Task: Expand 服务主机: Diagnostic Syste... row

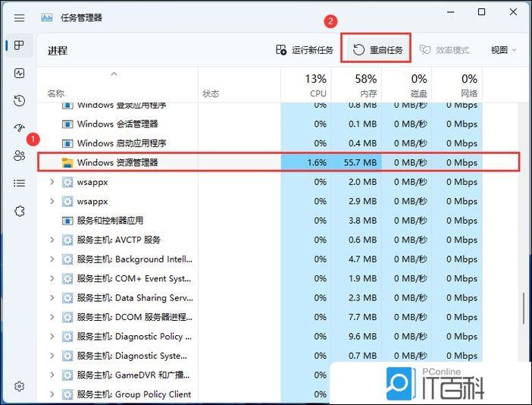Action: click(x=52, y=356)
